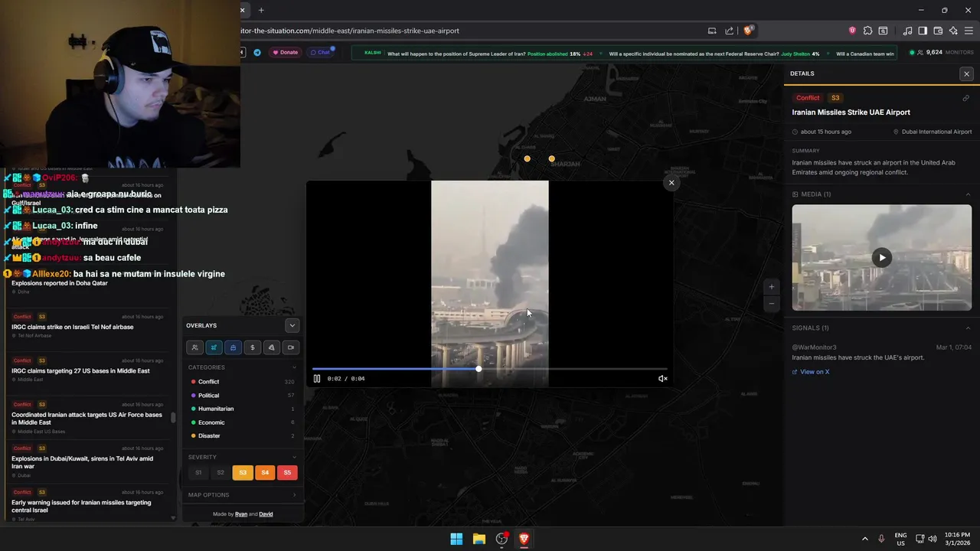Toggle the people overlay icon

click(x=194, y=347)
